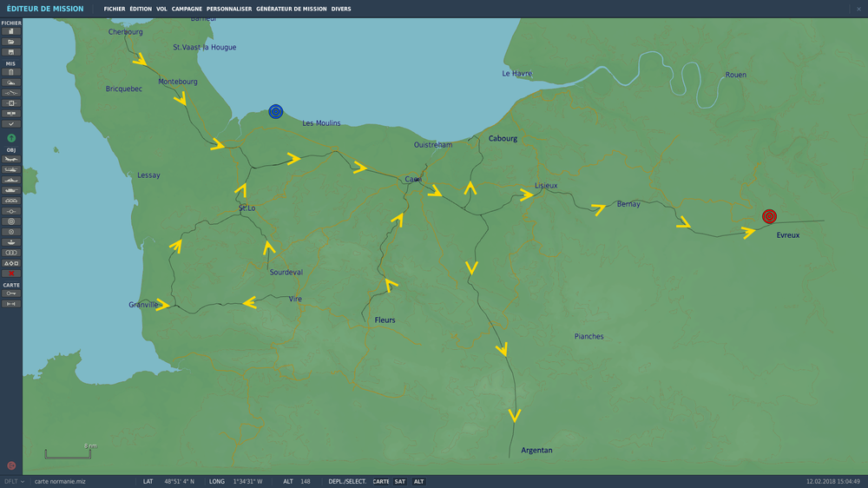Viewport: 868px width, 488px height.
Task: Click the Bernay label on the map
Action: coord(628,204)
